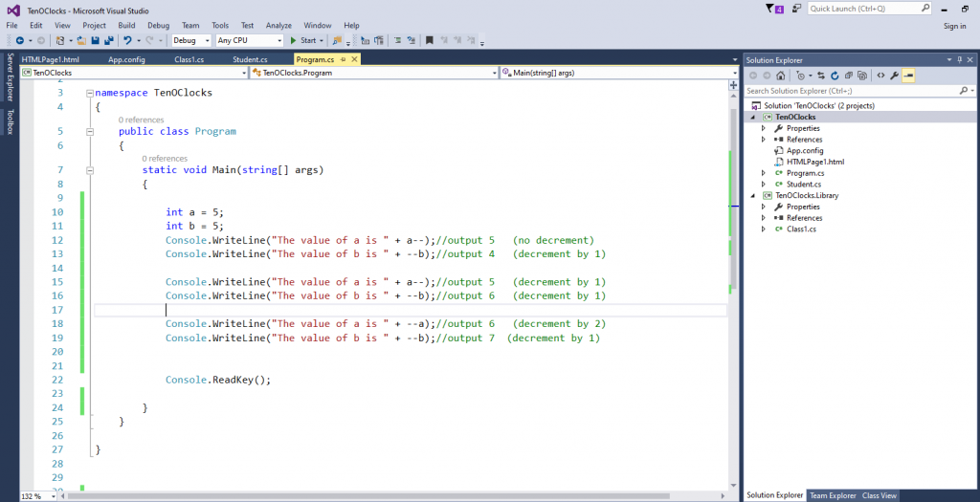The width and height of the screenshot is (980, 502).
Task: Click the Home icon in Solution Explorer
Action: [781, 76]
